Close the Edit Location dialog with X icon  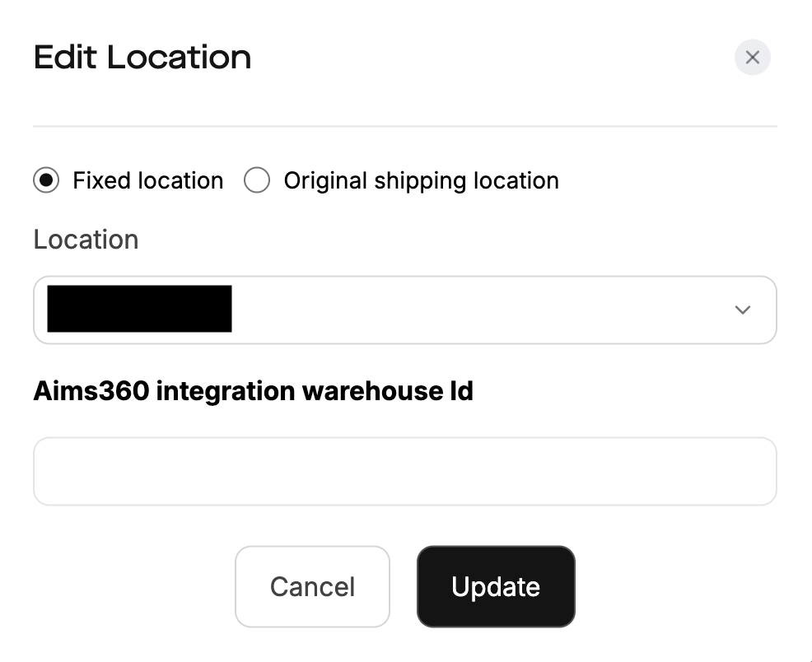point(751,57)
